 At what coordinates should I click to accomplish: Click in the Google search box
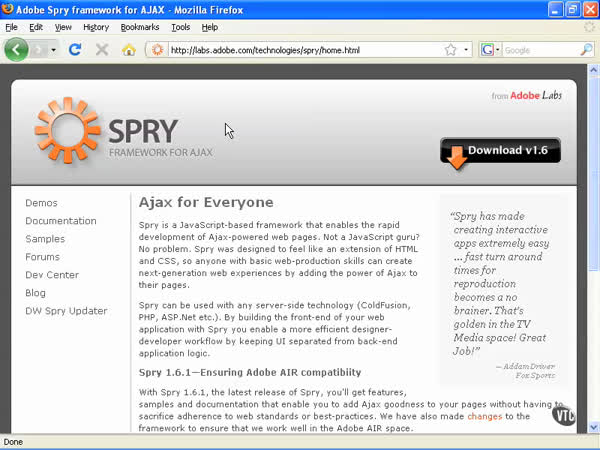point(538,49)
